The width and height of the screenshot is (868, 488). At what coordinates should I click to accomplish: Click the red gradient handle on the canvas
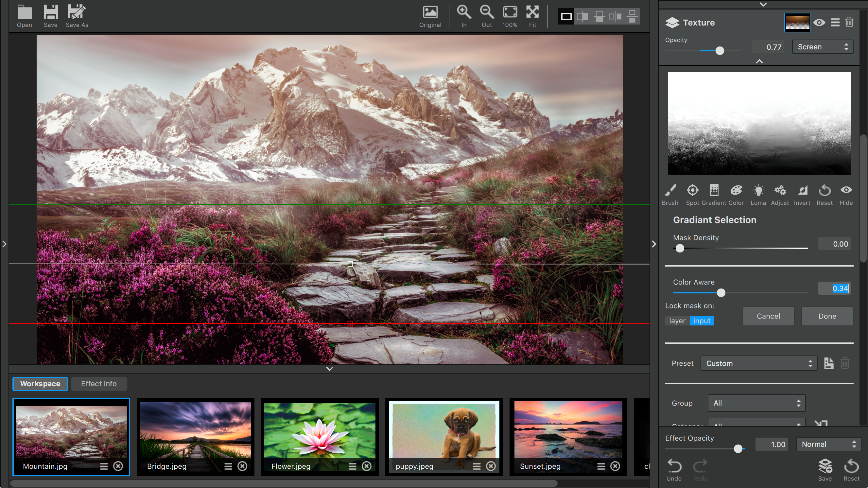tap(350, 323)
